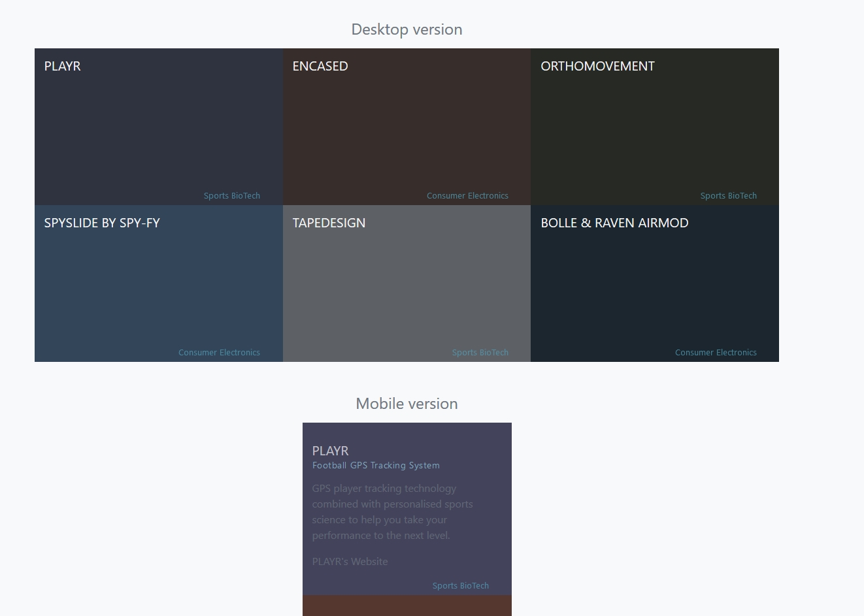
Task: Open the ENCASED card title
Action: (320, 66)
